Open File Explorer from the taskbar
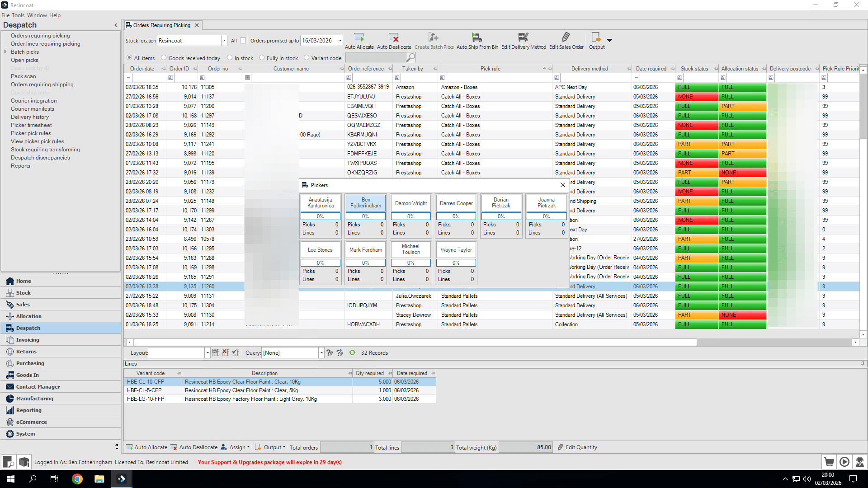Screen dimensions: 868x488 pos(99,479)
